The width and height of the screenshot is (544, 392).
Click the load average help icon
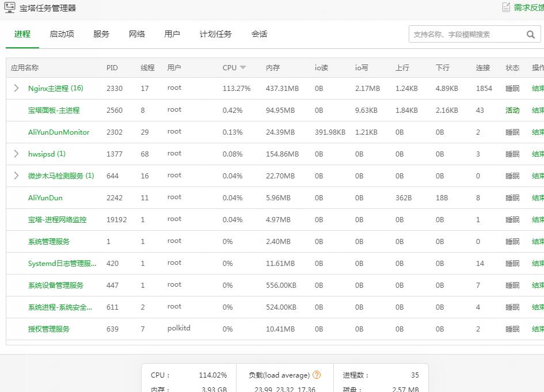click(x=317, y=375)
